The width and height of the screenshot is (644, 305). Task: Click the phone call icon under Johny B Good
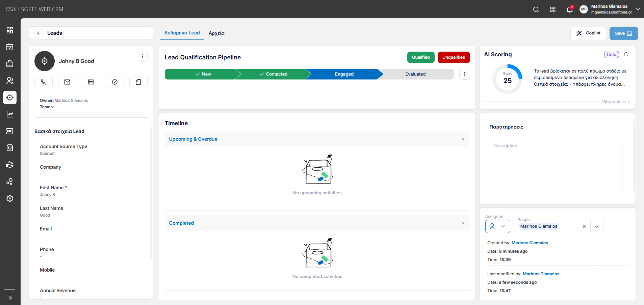[x=44, y=82]
